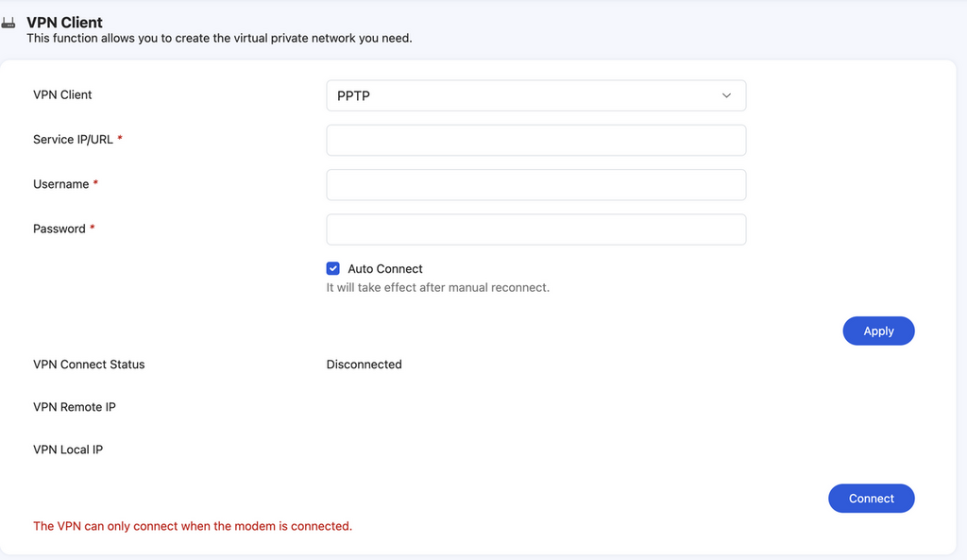Click into the Service IP/URL field
967x560 pixels.
tap(535, 140)
